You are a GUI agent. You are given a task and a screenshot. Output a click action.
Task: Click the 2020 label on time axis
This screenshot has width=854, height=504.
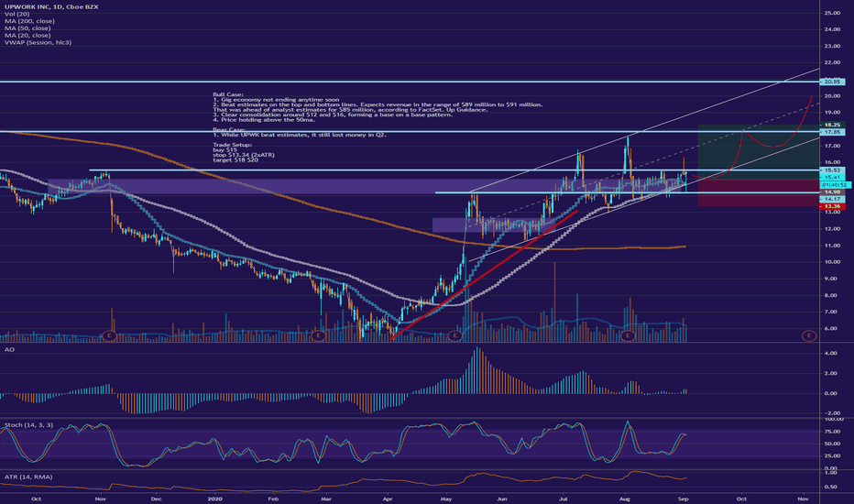(215, 499)
